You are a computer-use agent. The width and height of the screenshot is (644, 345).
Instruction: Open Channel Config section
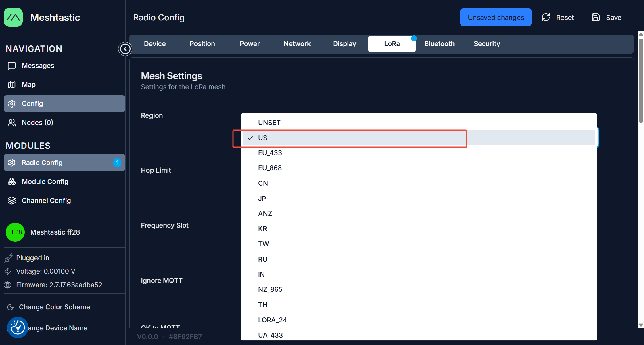click(x=46, y=201)
